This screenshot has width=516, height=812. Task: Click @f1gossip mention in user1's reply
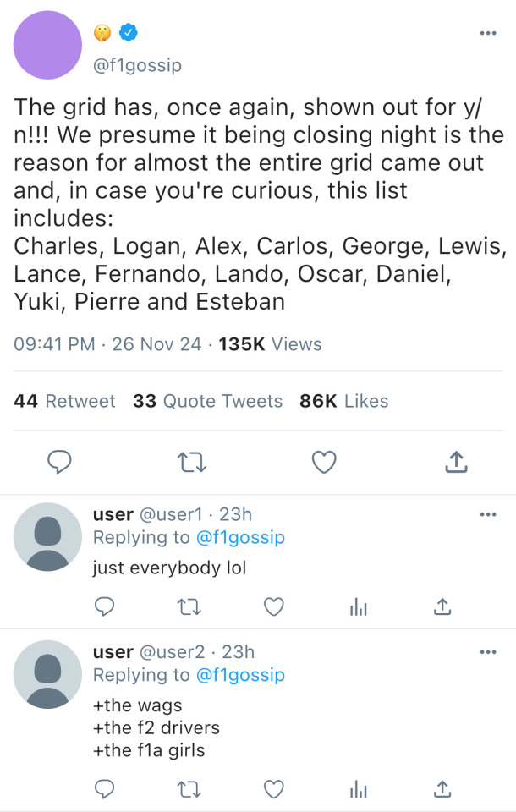240,537
